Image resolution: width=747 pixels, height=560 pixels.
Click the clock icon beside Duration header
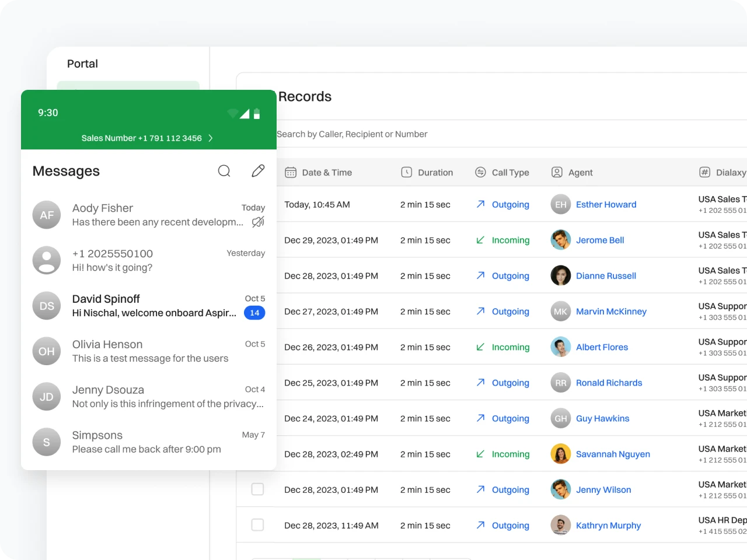coord(407,173)
